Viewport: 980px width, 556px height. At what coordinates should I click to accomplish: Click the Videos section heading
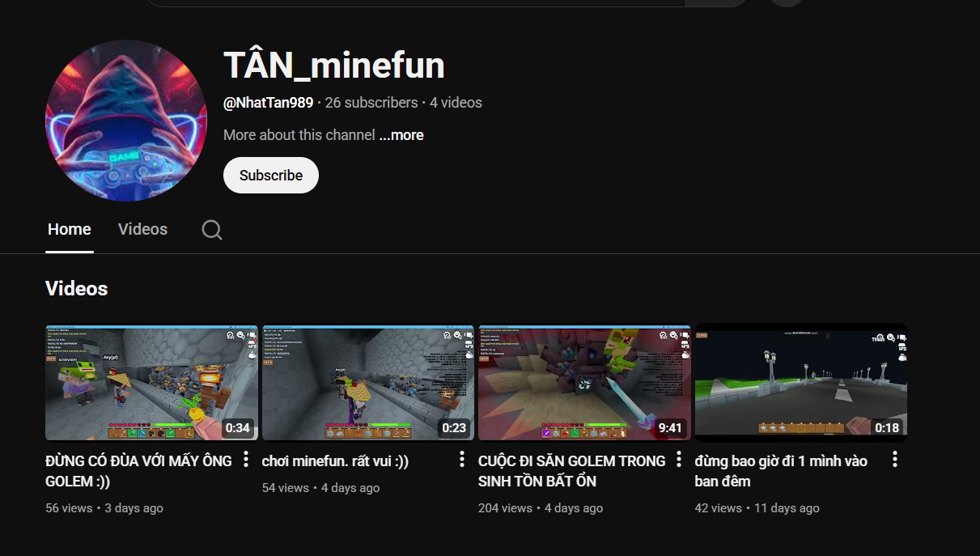(77, 289)
